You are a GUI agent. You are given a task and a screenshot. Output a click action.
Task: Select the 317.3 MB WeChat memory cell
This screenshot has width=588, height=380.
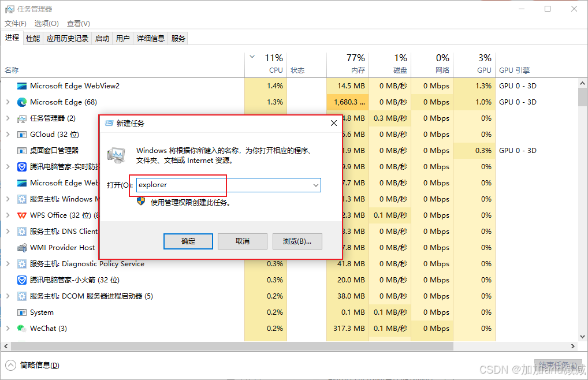[348, 328]
